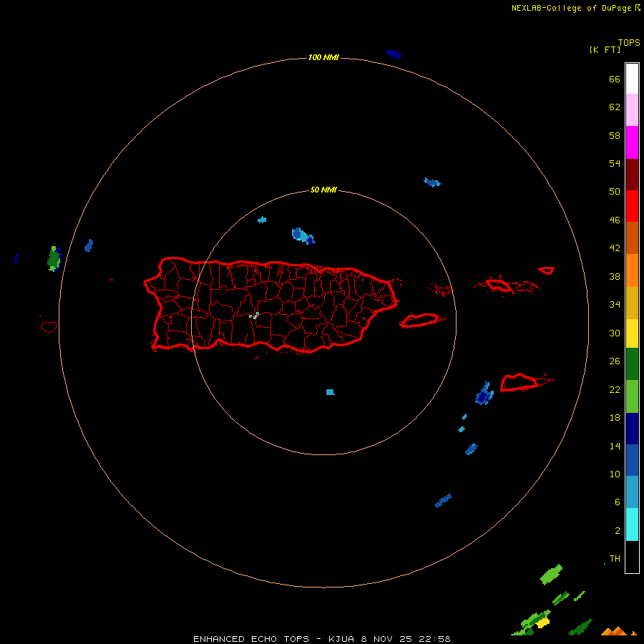Select the light blue legend swatch
This screenshot has width=644, height=644.
pos(632,492)
